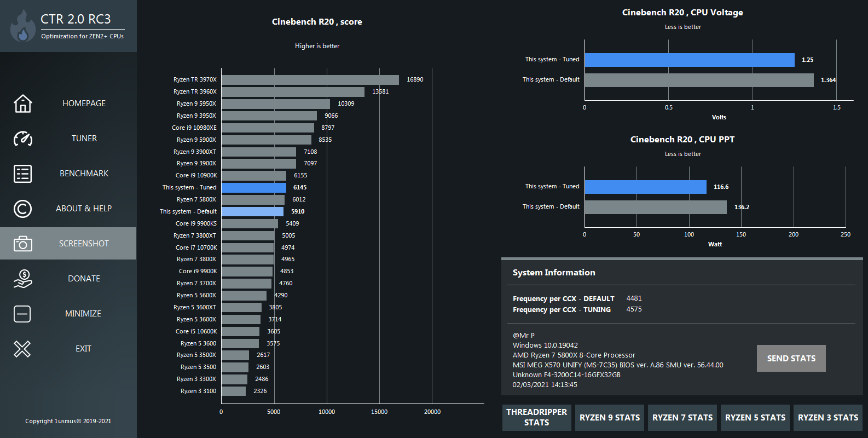This screenshot has width=868, height=438.
Task: Click the minimize box icon
Action: [22, 314]
